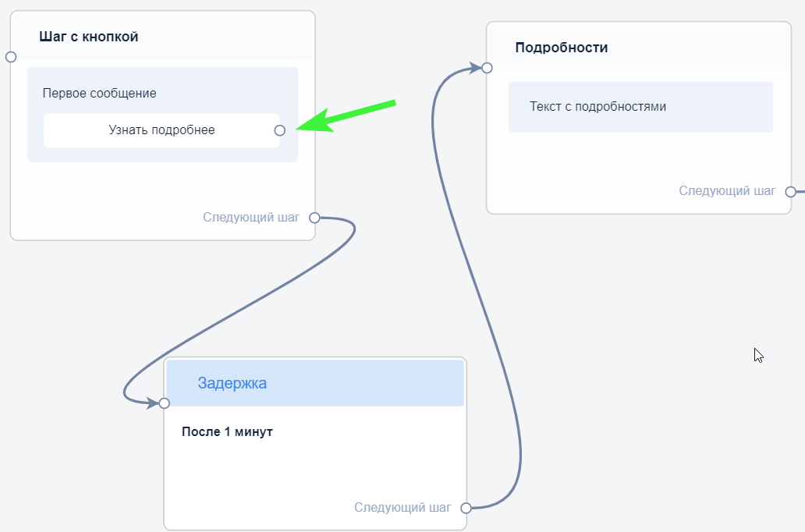Click "Следующий шаг" label in "Подробности" node
Viewport: 805px width, 532px height.
[727, 191]
